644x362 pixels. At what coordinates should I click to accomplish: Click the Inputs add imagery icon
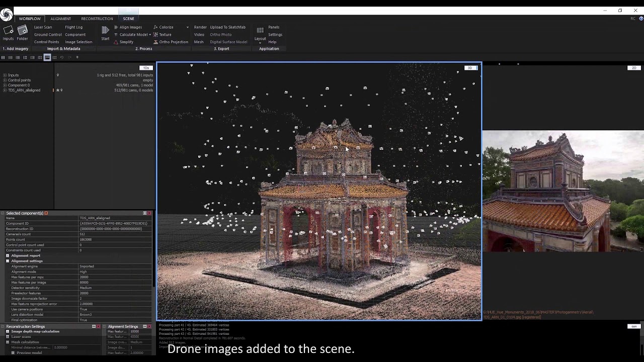[x=8, y=31]
